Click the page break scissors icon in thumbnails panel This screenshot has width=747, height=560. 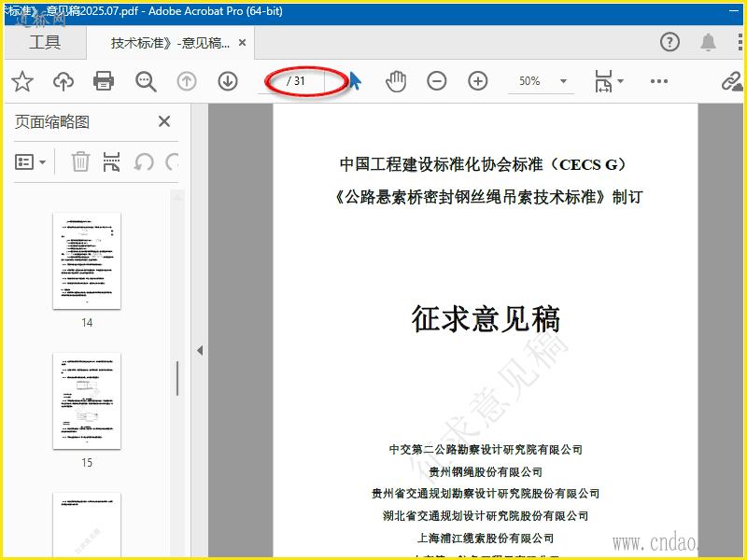(x=111, y=161)
